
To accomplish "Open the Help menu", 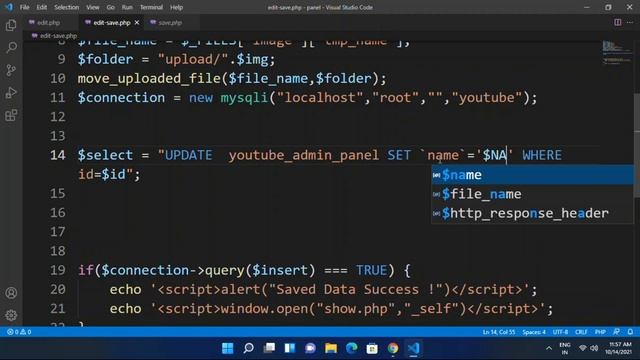I will (x=176, y=7).
